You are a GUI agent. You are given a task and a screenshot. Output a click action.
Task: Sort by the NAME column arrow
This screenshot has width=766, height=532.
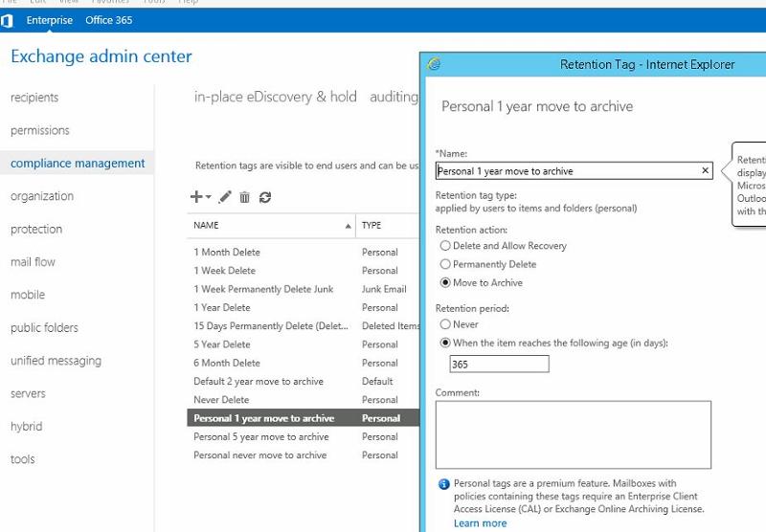coord(348,226)
